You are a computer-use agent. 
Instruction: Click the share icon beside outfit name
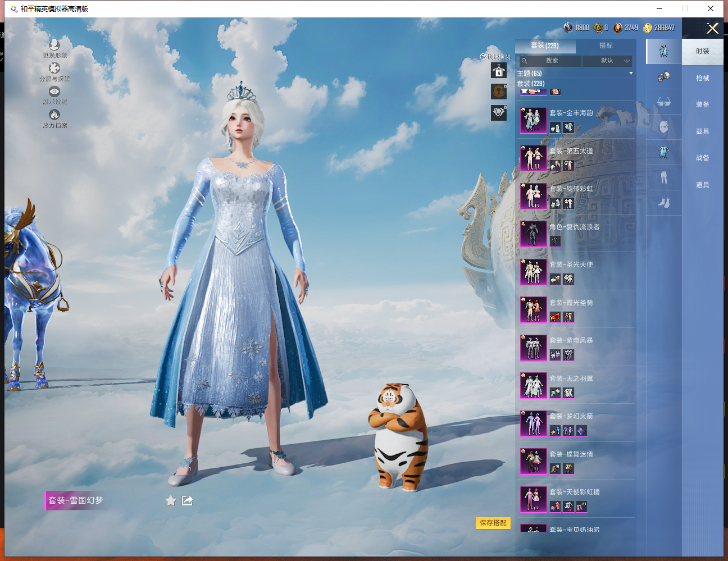pos(188,500)
